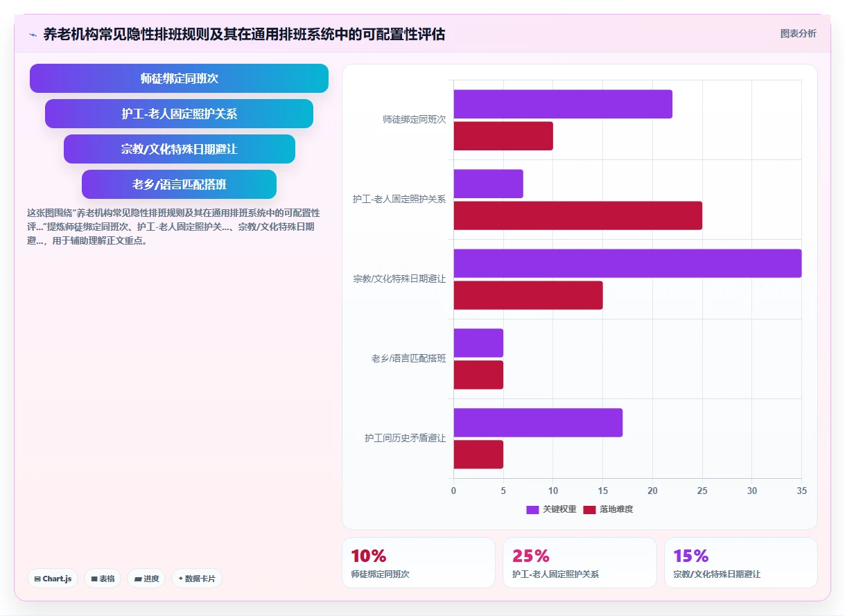Click the 师徒绑定同班次 y-axis label

pos(414,119)
